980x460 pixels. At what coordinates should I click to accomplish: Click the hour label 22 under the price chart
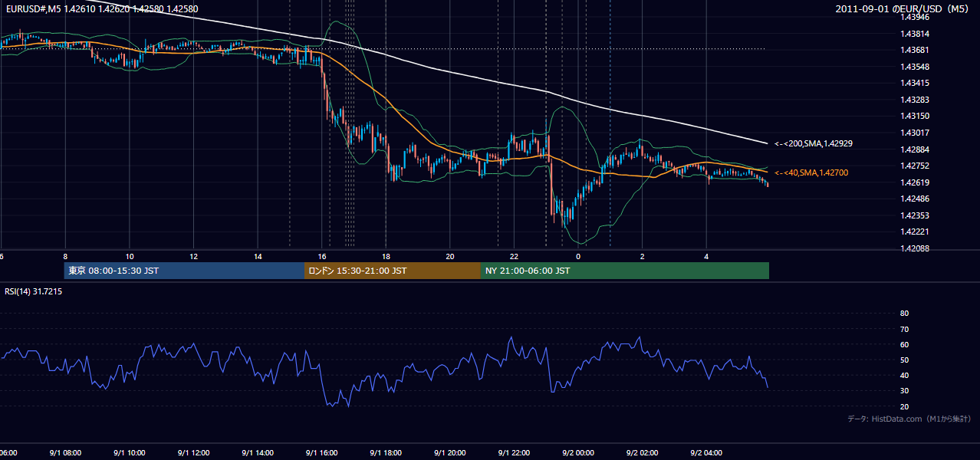[515, 256]
